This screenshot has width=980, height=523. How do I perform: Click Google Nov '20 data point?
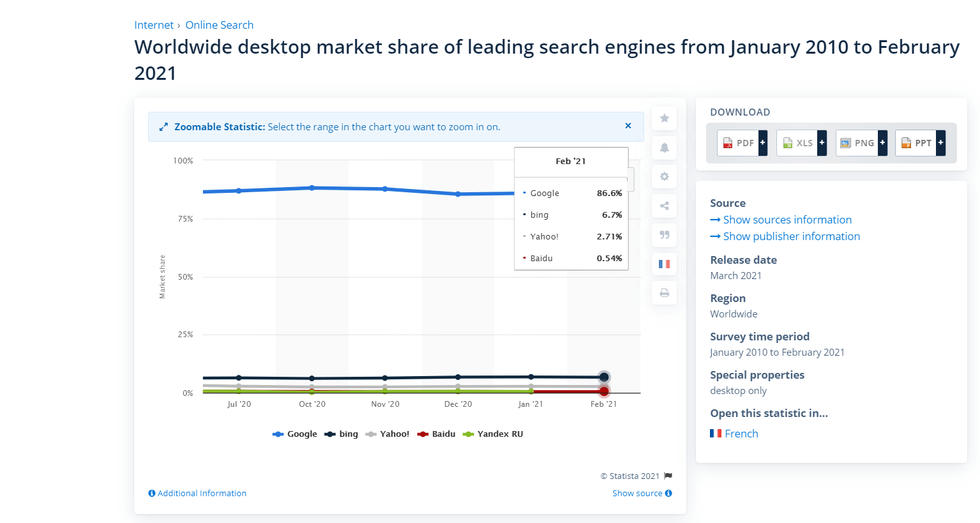(385, 189)
